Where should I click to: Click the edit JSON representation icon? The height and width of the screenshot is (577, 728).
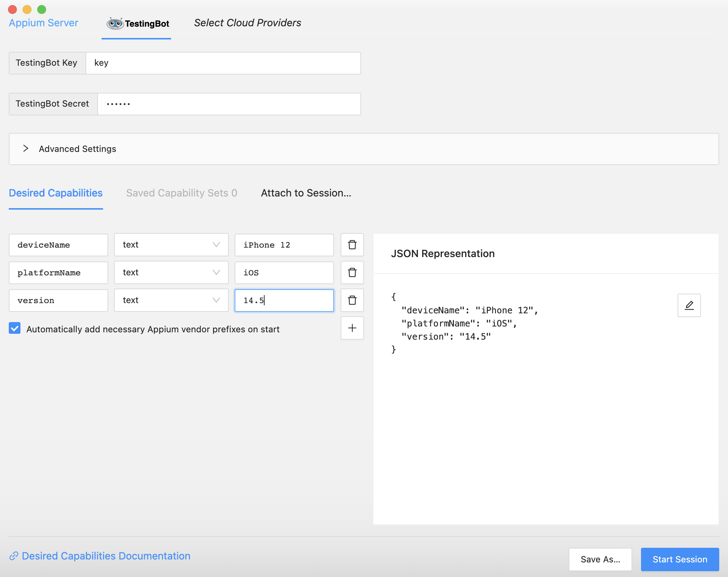pos(688,305)
